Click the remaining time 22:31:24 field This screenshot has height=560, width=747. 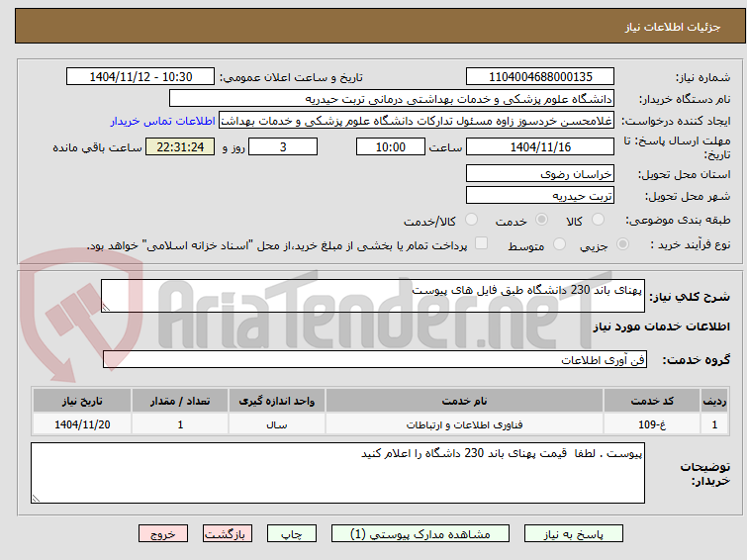(x=180, y=146)
